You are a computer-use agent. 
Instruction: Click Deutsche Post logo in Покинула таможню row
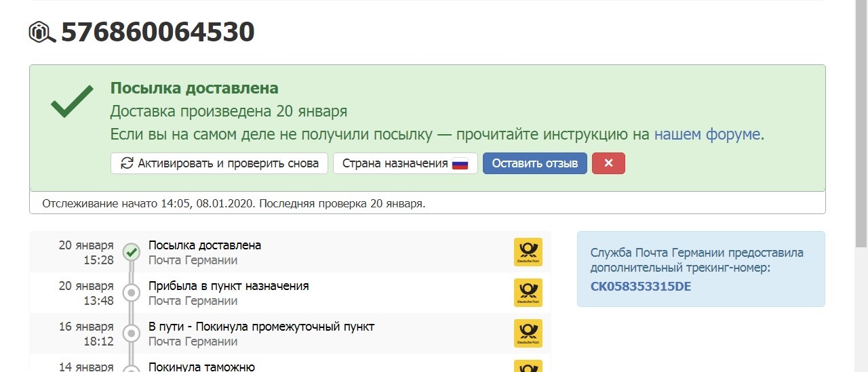point(528,367)
